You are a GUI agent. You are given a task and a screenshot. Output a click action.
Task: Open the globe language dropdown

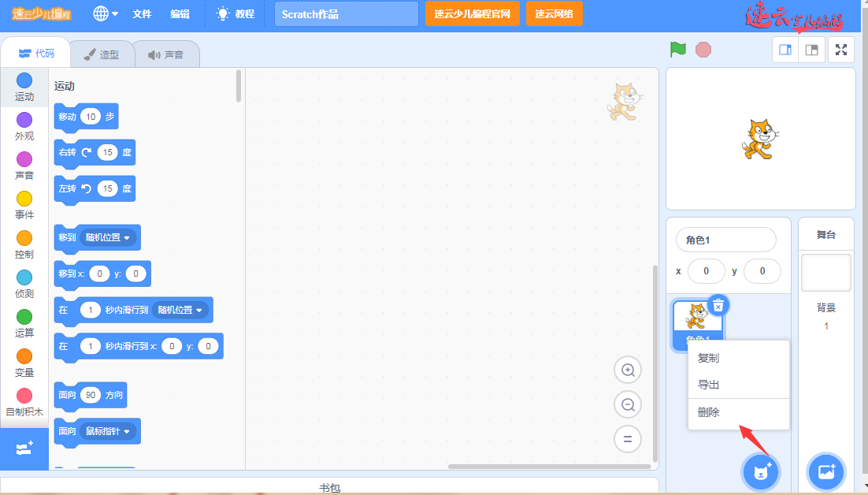pyautogui.click(x=106, y=13)
